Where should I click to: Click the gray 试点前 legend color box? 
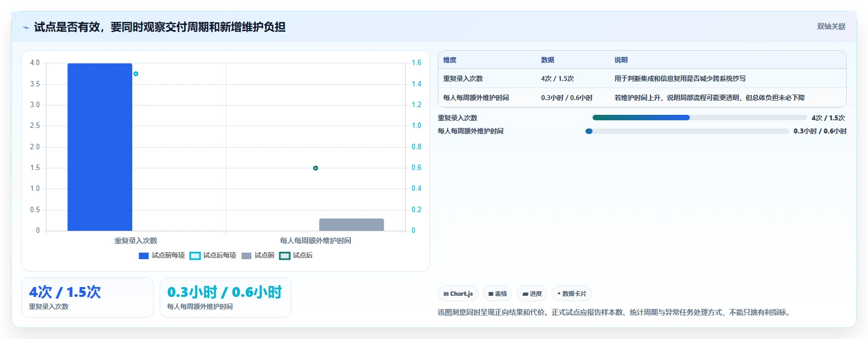pyautogui.click(x=247, y=256)
